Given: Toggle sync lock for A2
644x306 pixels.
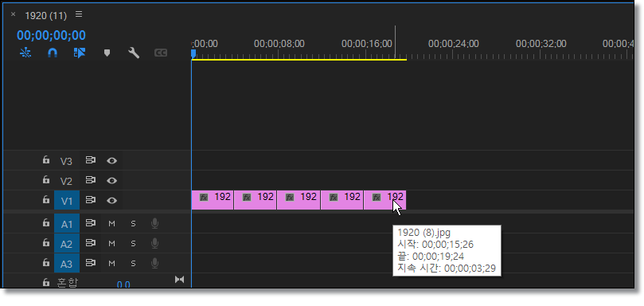Looking at the screenshot, I should 91,243.
